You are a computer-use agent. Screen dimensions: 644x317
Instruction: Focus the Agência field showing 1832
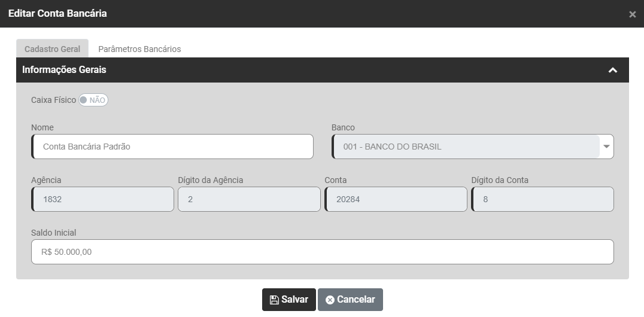point(102,199)
